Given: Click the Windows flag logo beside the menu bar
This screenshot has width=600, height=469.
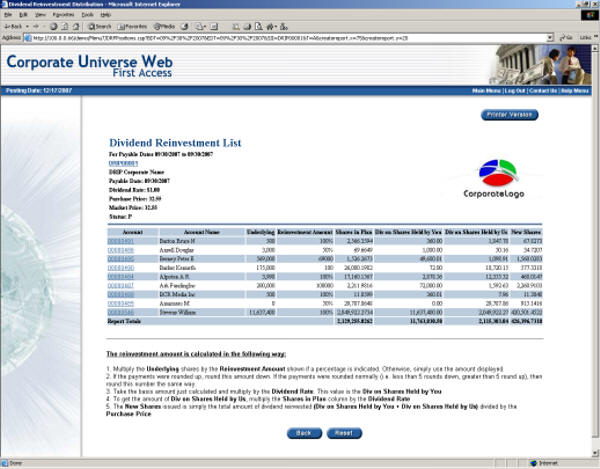Looking at the screenshot, I should [589, 15].
